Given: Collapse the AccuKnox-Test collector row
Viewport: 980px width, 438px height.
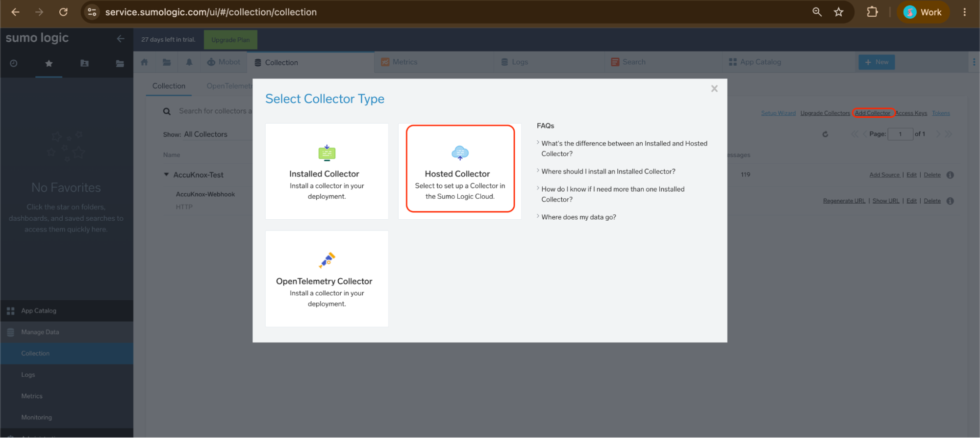Looking at the screenshot, I should 167,175.
